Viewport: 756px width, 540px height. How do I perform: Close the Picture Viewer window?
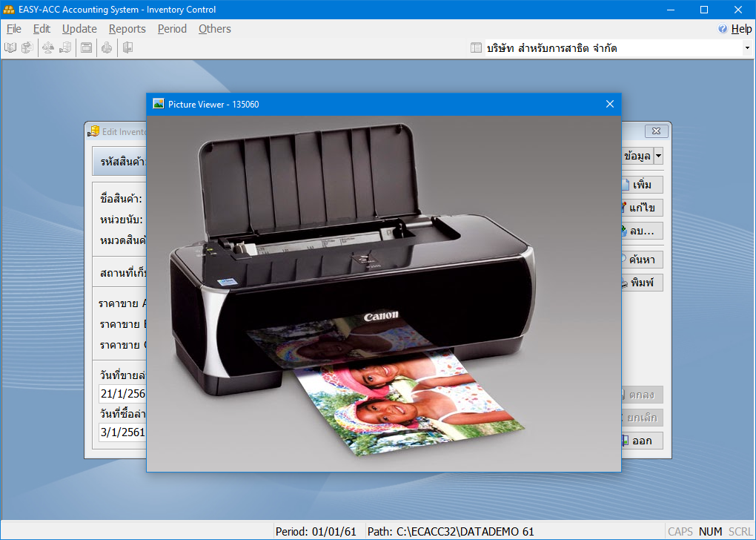(x=610, y=104)
